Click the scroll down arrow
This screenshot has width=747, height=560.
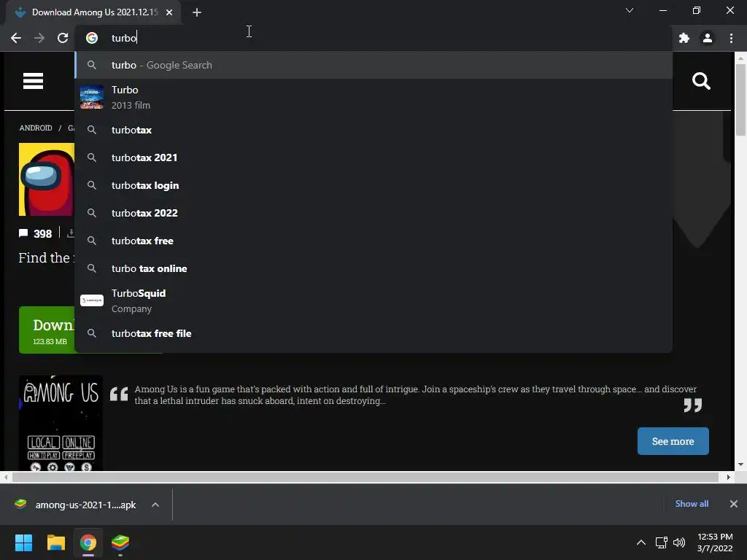pyautogui.click(x=740, y=464)
